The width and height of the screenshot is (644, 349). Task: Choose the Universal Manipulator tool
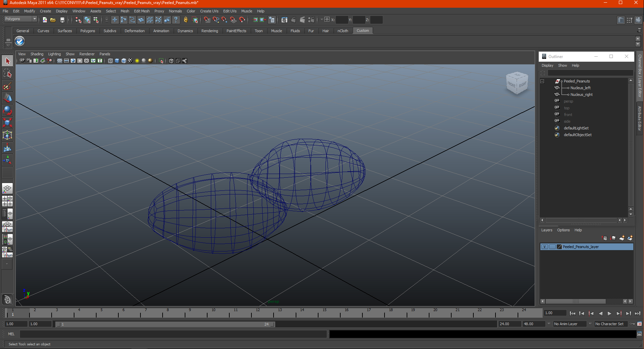tap(7, 135)
